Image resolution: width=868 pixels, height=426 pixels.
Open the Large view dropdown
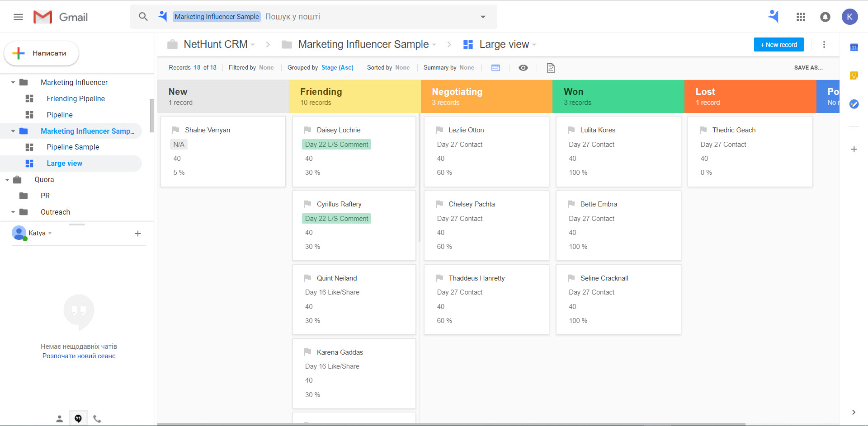tap(534, 45)
